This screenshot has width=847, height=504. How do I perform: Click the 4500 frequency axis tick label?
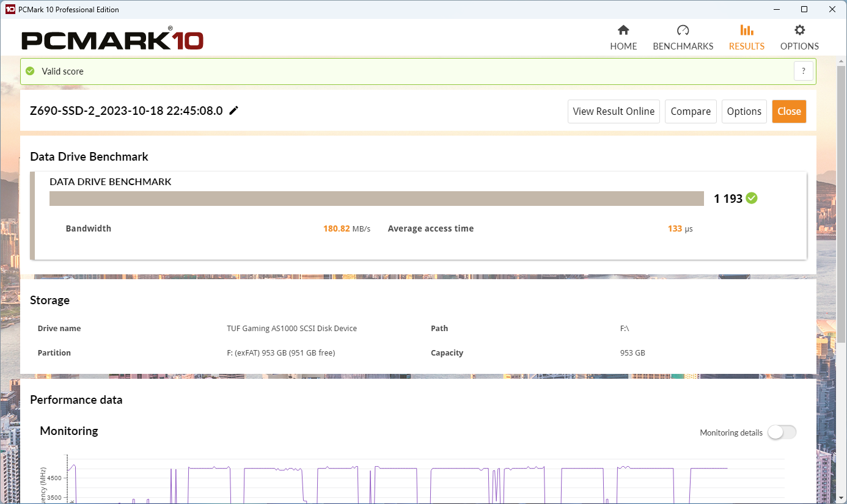coord(54,478)
